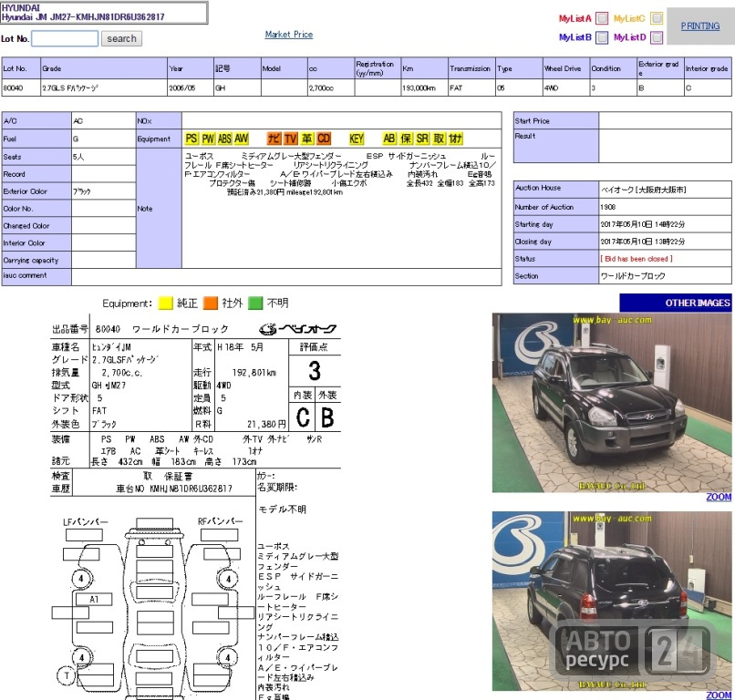
Task: Click the orange 革 leather badge
Action: [307, 139]
